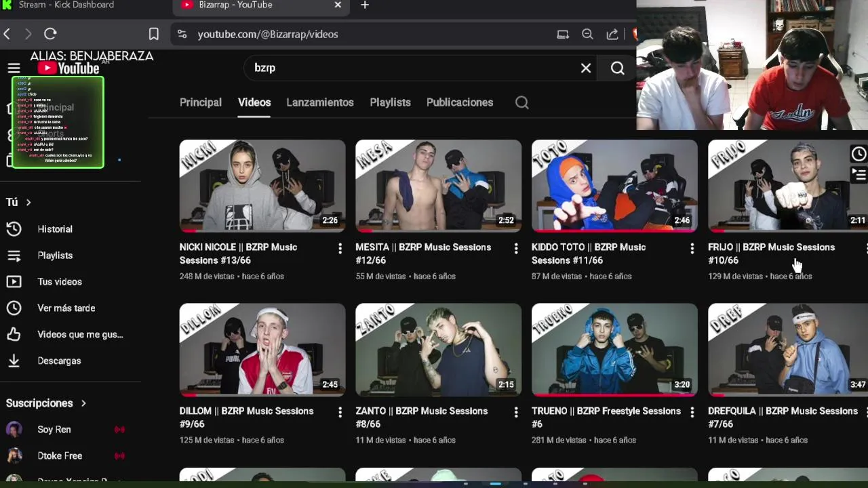Viewport: 868px width, 488px height.
Task: Open the Historial clock icon
Action: (14, 229)
